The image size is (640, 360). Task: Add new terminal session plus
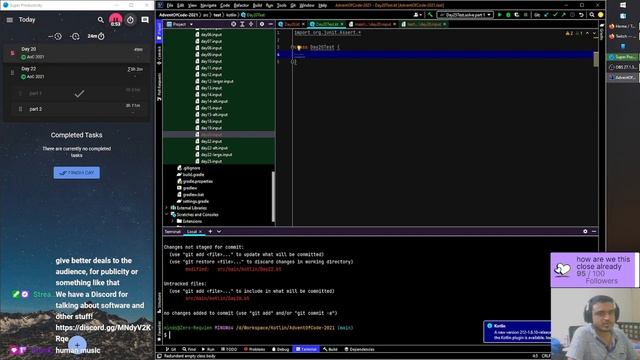tap(210, 231)
